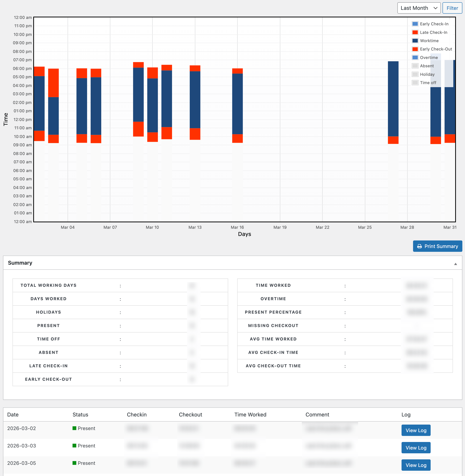Click the green Present status icon for 2026-03-02

coord(74,428)
